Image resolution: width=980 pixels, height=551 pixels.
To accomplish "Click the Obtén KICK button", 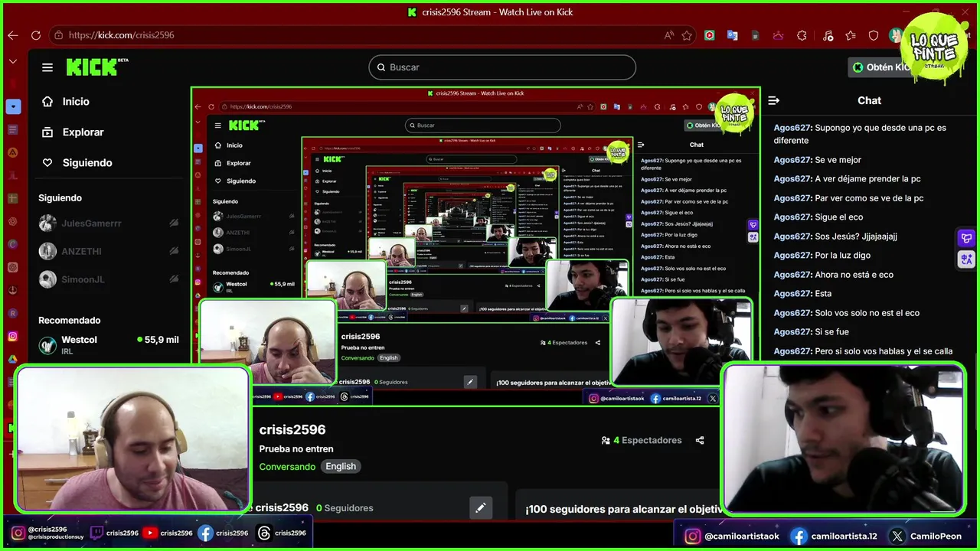I will (x=880, y=67).
